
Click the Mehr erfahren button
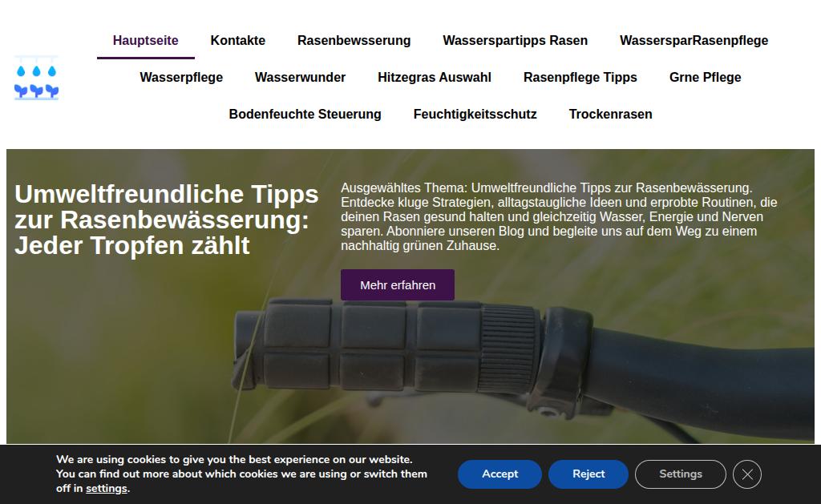click(398, 285)
